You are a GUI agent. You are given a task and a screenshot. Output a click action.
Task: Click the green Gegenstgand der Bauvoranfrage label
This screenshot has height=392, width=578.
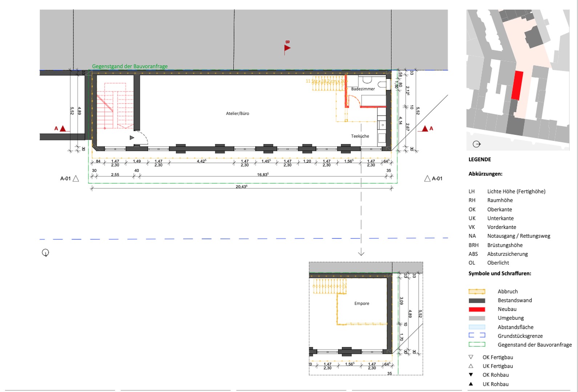pos(130,66)
